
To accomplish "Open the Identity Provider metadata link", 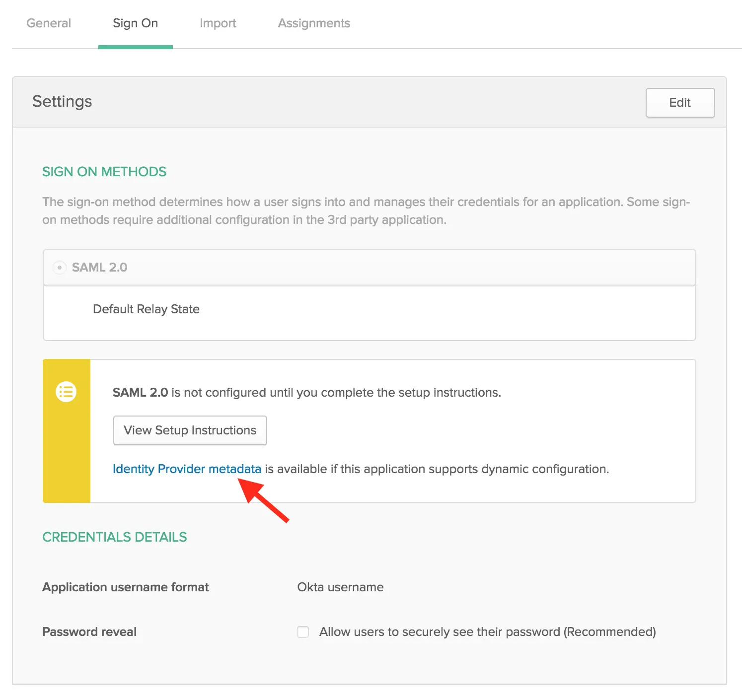I will pyautogui.click(x=187, y=469).
